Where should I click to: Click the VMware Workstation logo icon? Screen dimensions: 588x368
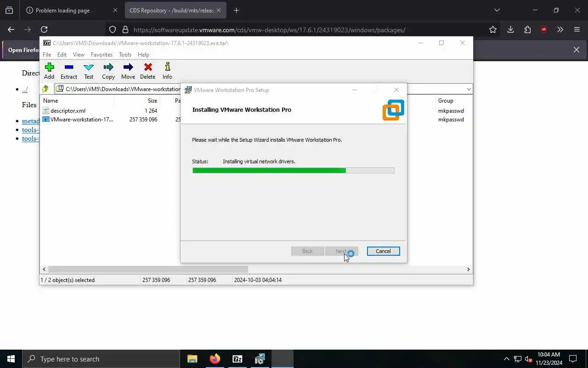coord(393,110)
